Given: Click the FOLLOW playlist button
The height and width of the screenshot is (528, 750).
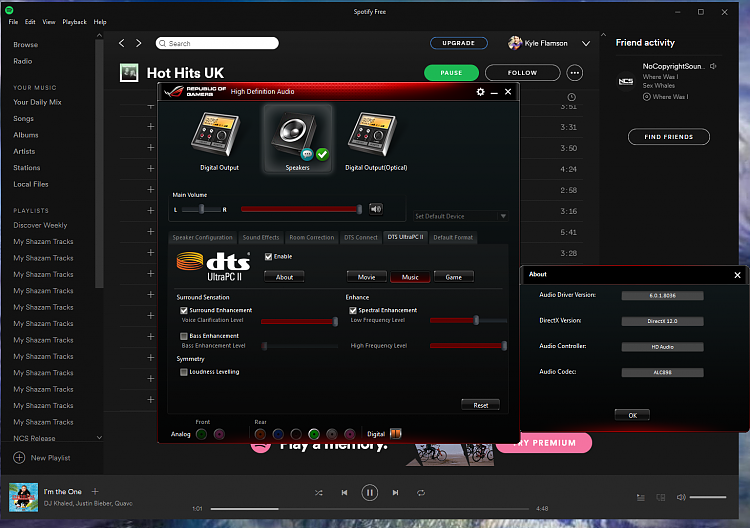Looking at the screenshot, I should (x=522, y=73).
